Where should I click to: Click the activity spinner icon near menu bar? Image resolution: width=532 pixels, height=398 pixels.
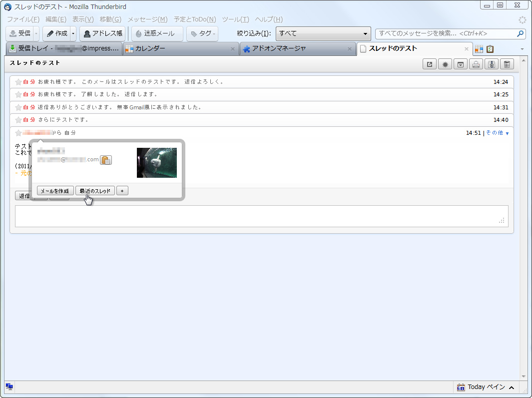tap(522, 20)
